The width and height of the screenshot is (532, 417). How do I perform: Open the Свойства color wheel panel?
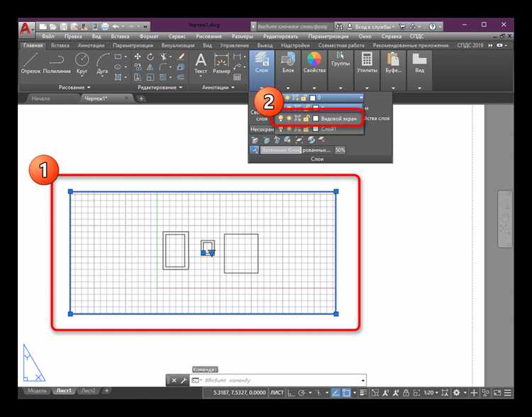[x=314, y=64]
